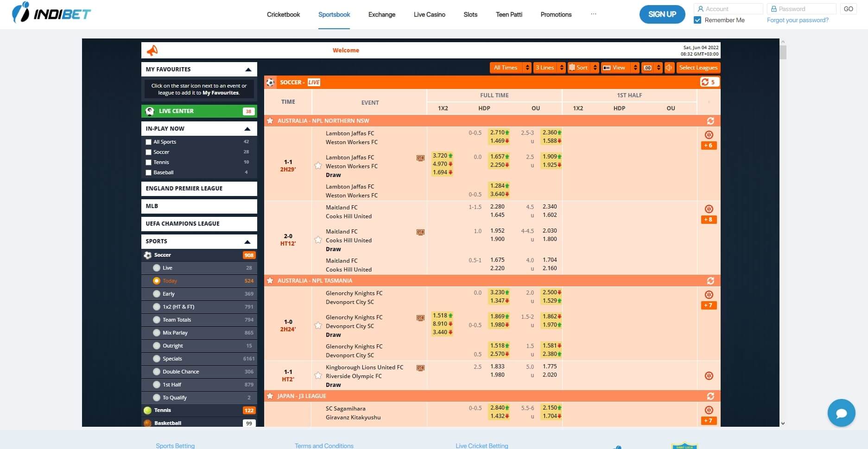The width and height of the screenshot is (868, 449).
Task: Open the Teen Patti section
Action: (x=509, y=14)
